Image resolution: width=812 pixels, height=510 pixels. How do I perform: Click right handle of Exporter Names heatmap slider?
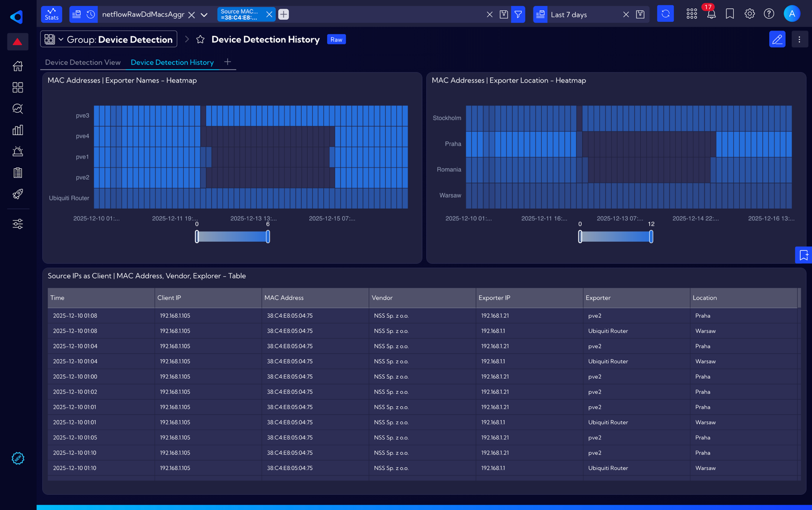[268, 237]
